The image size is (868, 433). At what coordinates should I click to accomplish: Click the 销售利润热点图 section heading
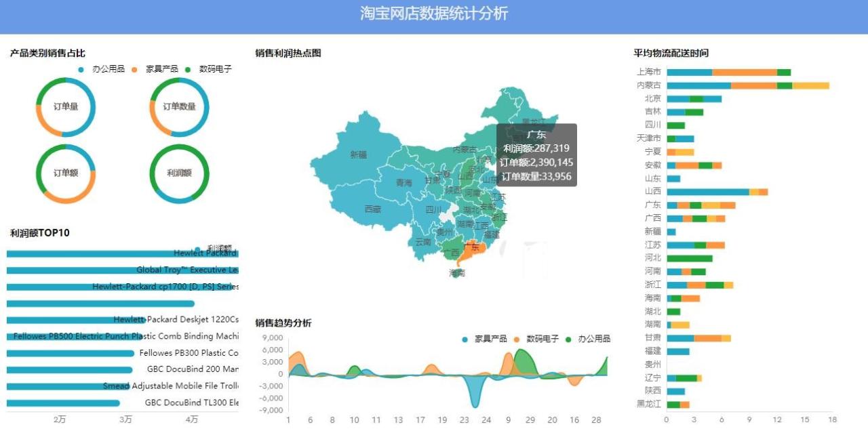(288, 53)
